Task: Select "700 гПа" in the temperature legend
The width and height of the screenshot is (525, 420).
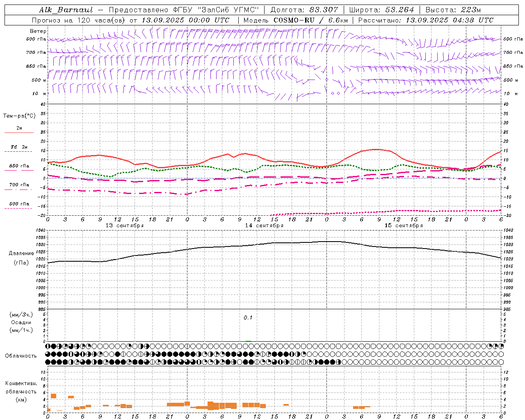Action: [x=19, y=185]
